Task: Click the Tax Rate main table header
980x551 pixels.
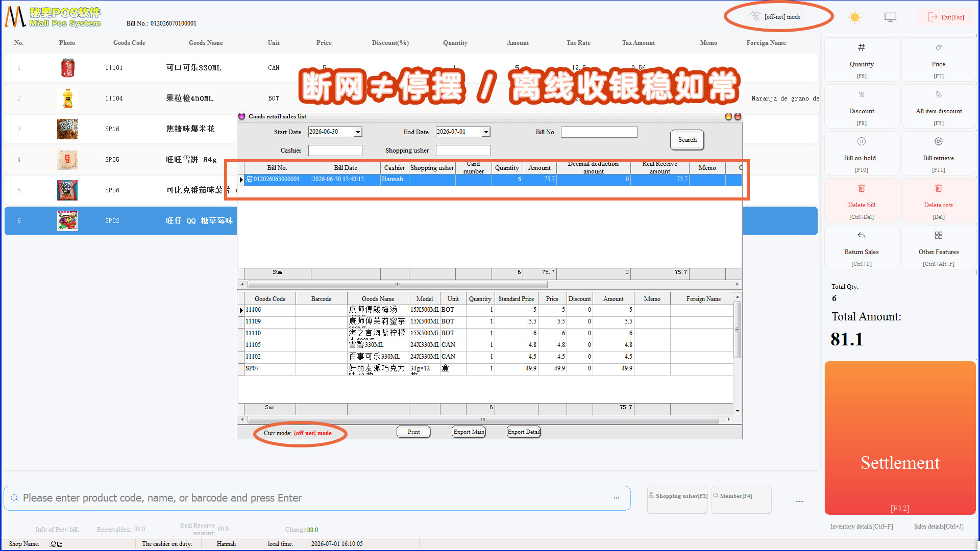Action: pyautogui.click(x=578, y=43)
